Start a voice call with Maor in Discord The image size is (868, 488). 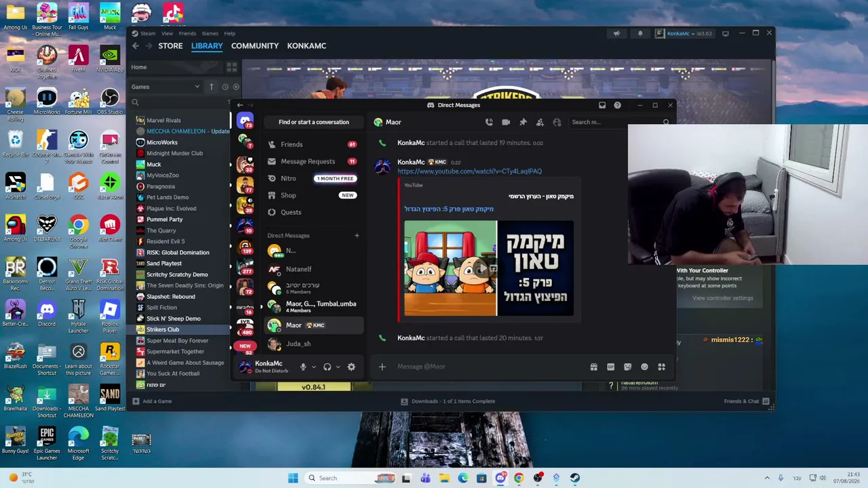[x=489, y=122]
